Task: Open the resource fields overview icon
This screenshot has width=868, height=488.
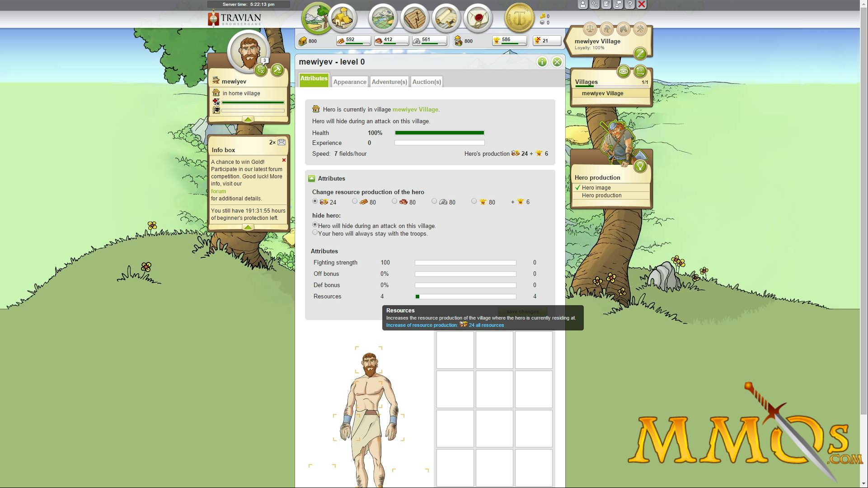Action: pyautogui.click(x=317, y=19)
